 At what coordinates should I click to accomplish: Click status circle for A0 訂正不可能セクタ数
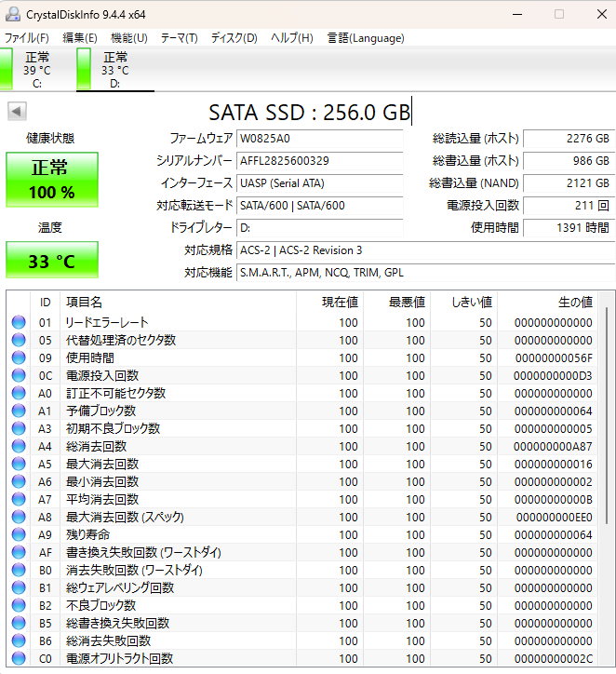tap(19, 393)
